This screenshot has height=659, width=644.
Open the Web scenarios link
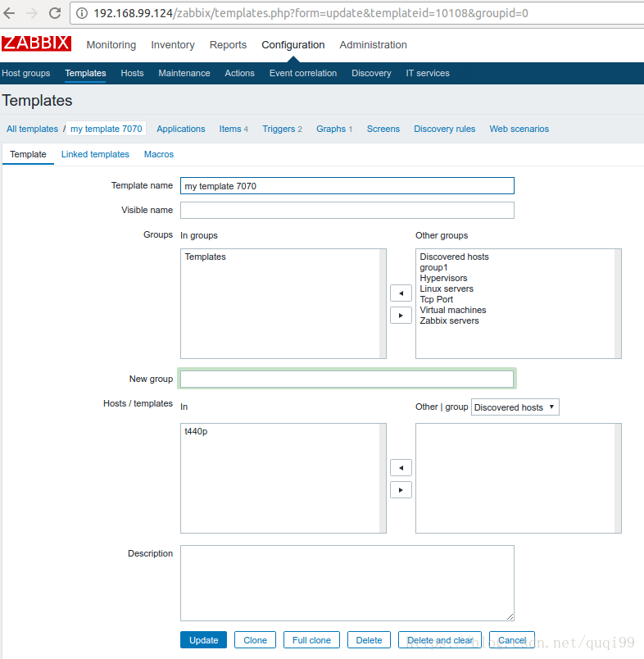(519, 129)
